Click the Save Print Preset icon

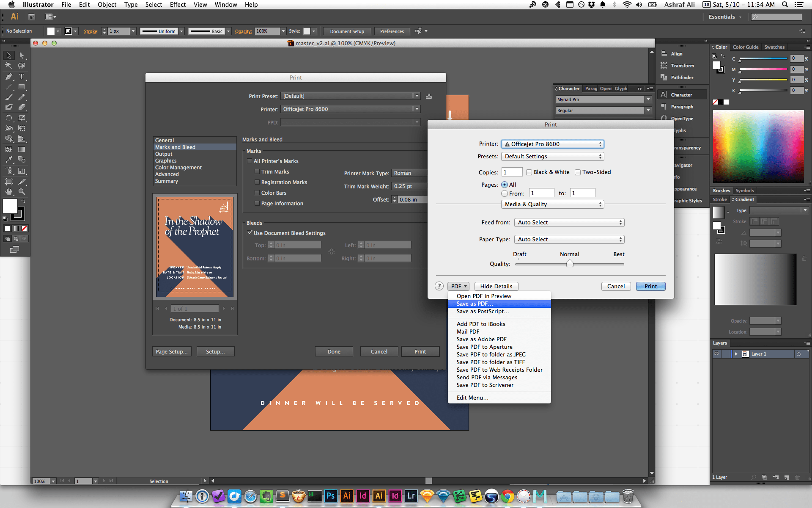[x=429, y=96]
